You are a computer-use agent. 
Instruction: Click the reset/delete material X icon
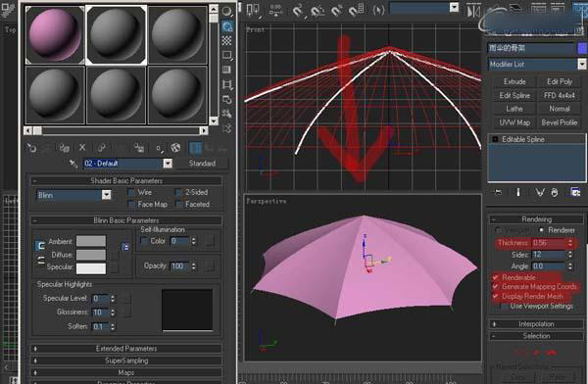(x=82, y=148)
